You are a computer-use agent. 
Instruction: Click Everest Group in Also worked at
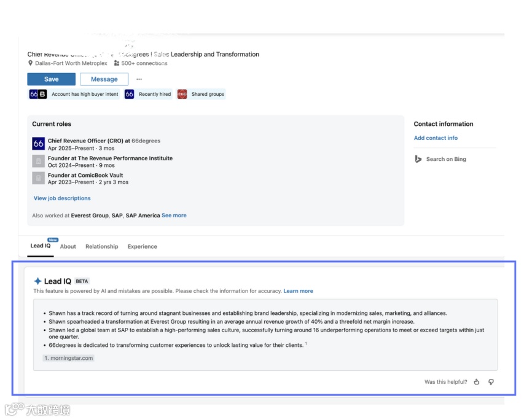click(x=90, y=216)
